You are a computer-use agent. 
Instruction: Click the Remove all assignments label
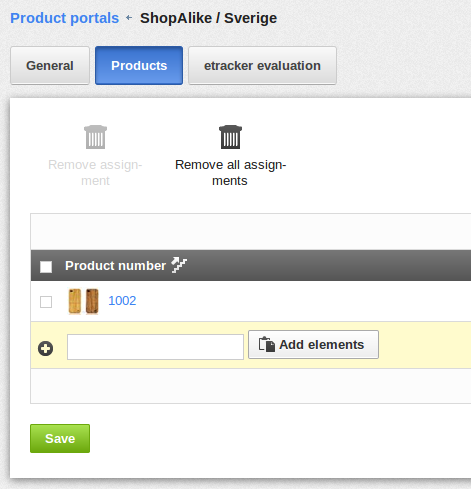pyautogui.click(x=230, y=173)
